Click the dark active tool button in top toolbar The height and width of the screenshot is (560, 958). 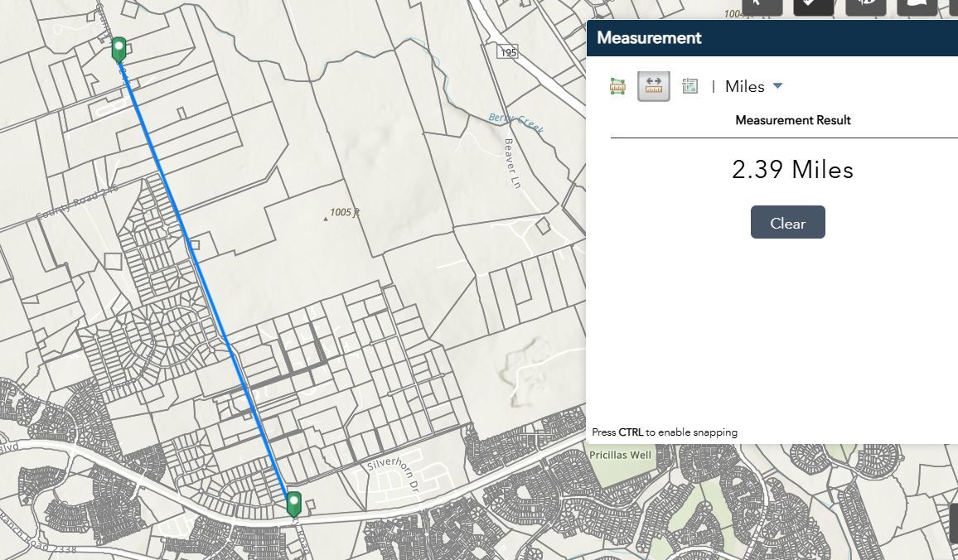(813, 7)
